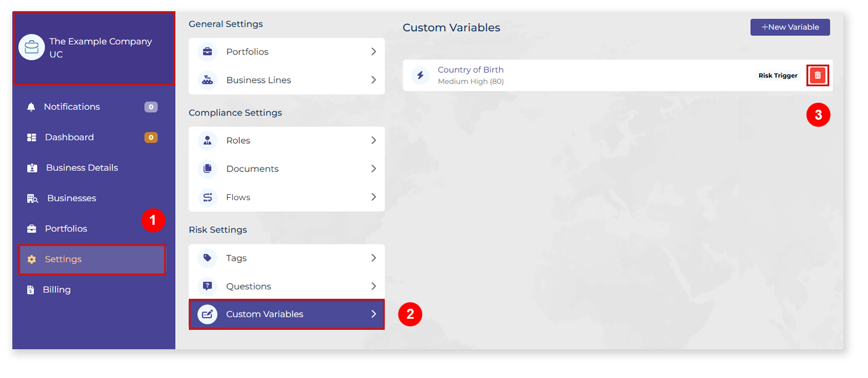
Task: Click the Business Lines icon
Action: click(x=207, y=80)
